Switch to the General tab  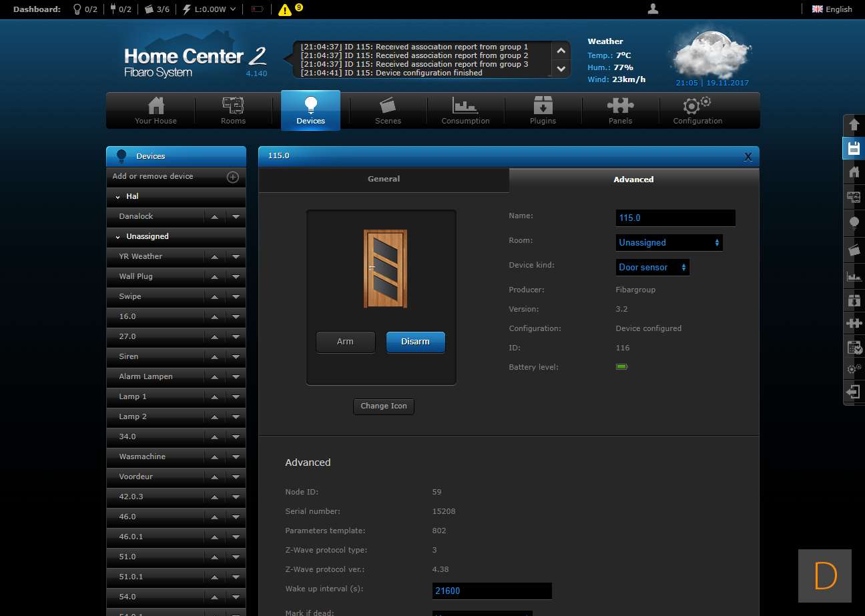pyautogui.click(x=384, y=179)
